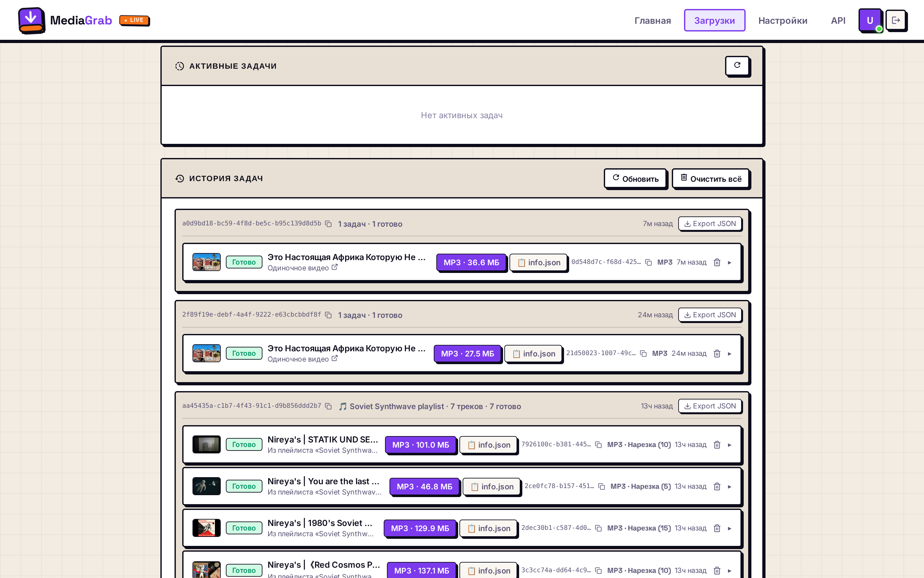The height and width of the screenshot is (578, 924).
Task: Delete the STATIK UND SE... task
Action: [x=717, y=445]
